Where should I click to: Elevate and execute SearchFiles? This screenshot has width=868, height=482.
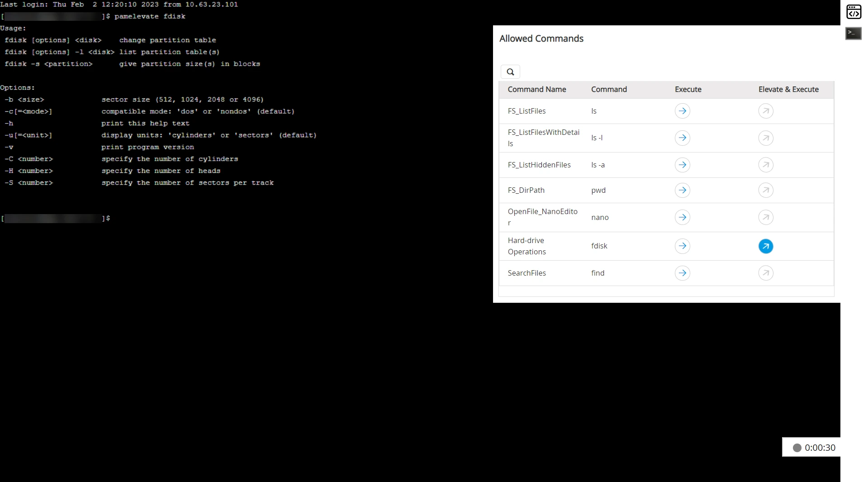pos(766,273)
